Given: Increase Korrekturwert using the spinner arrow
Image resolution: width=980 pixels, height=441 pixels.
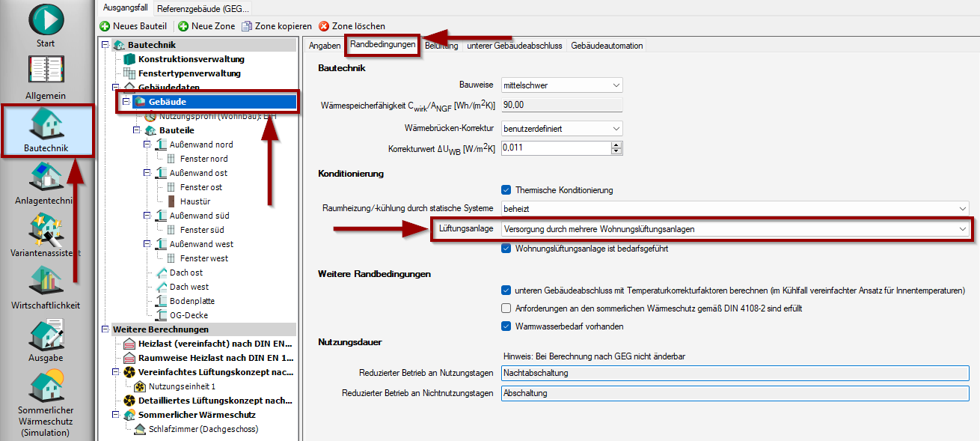Looking at the screenshot, I should pyautogui.click(x=616, y=145).
